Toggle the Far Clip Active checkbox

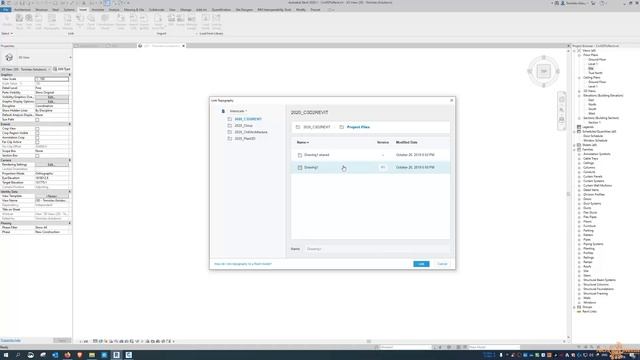(x=37, y=142)
